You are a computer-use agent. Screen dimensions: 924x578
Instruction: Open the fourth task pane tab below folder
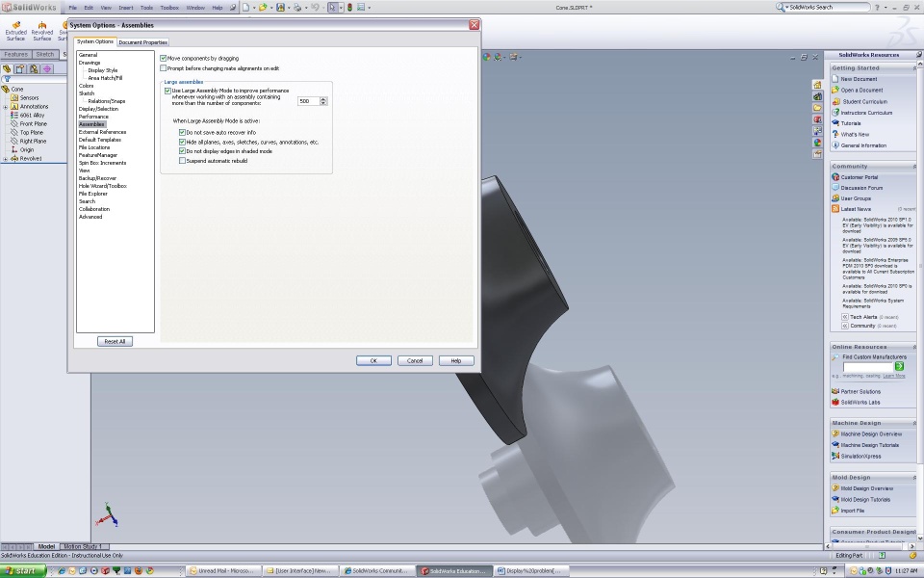pos(817,119)
